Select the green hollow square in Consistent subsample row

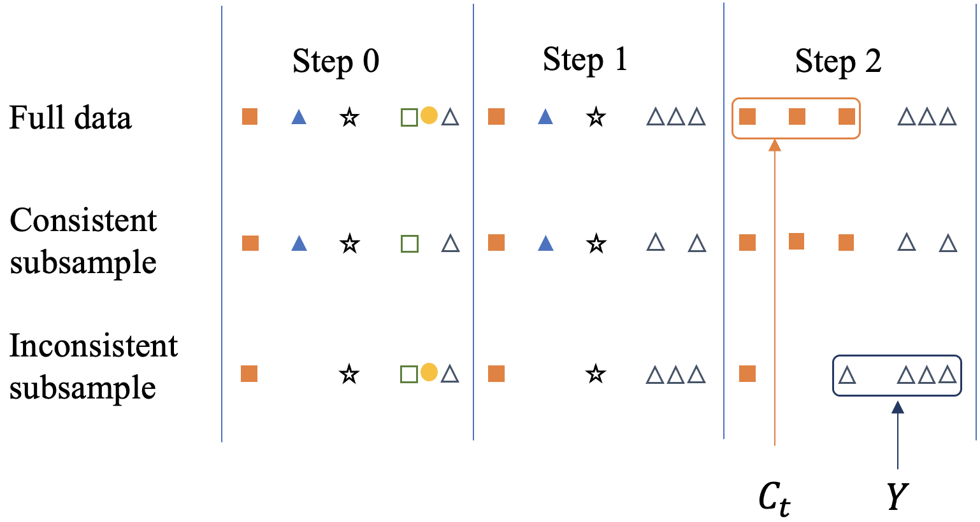pyautogui.click(x=409, y=244)
